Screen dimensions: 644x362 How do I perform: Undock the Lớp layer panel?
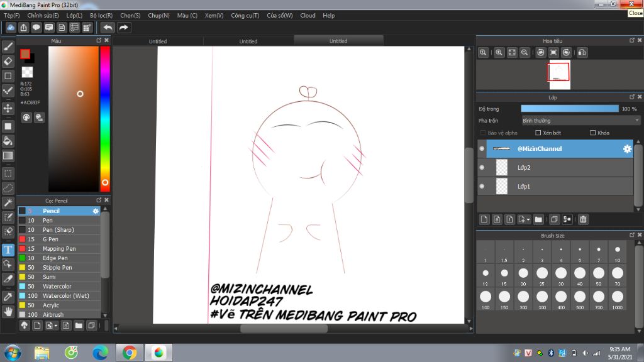point(631,97)
